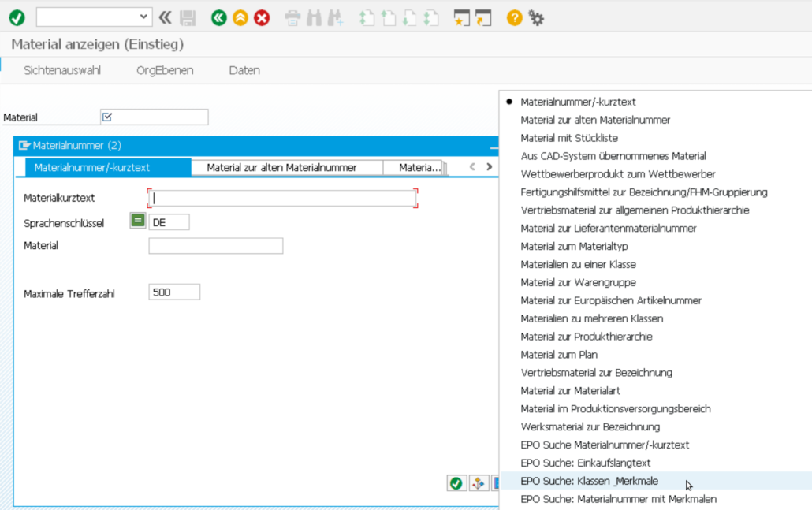Click the Sichtenauswahl button

pos(62,70)
